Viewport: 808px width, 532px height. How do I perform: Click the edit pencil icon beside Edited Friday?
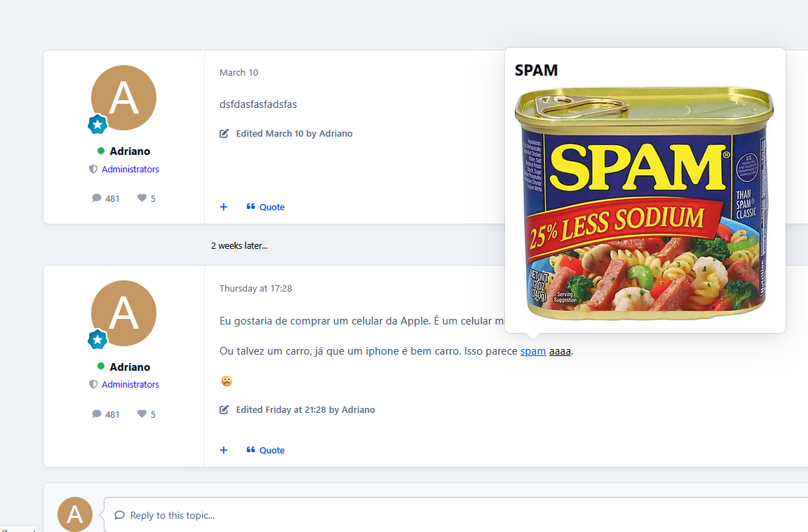point(224,409)
